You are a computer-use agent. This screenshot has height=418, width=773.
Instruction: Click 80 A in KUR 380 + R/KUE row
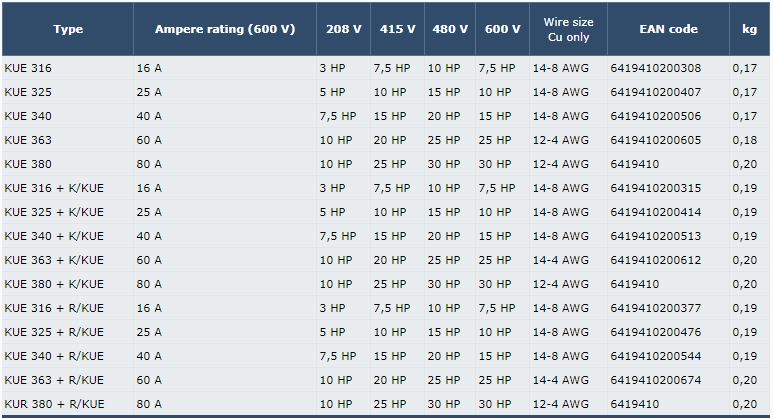pos(149,404)
